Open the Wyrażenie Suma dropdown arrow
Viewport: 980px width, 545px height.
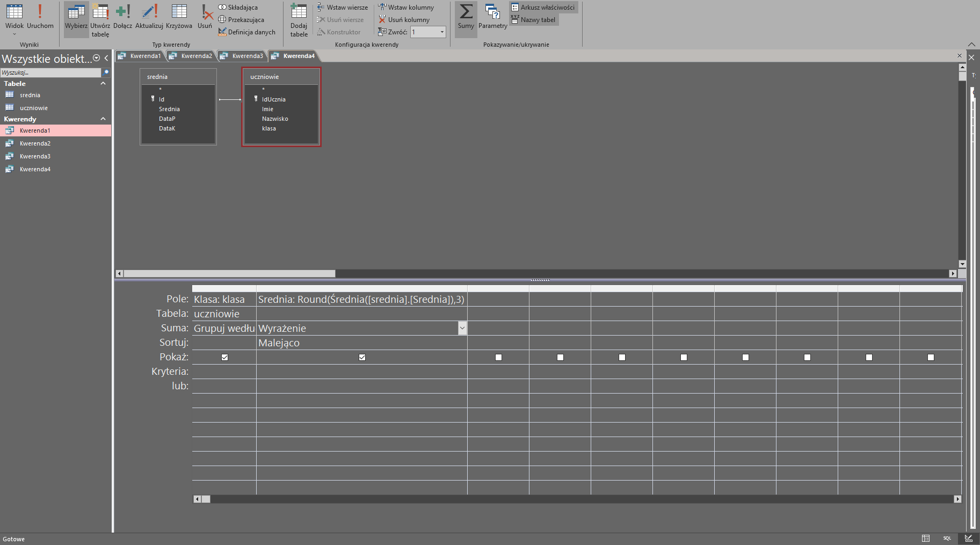(462, 328)
